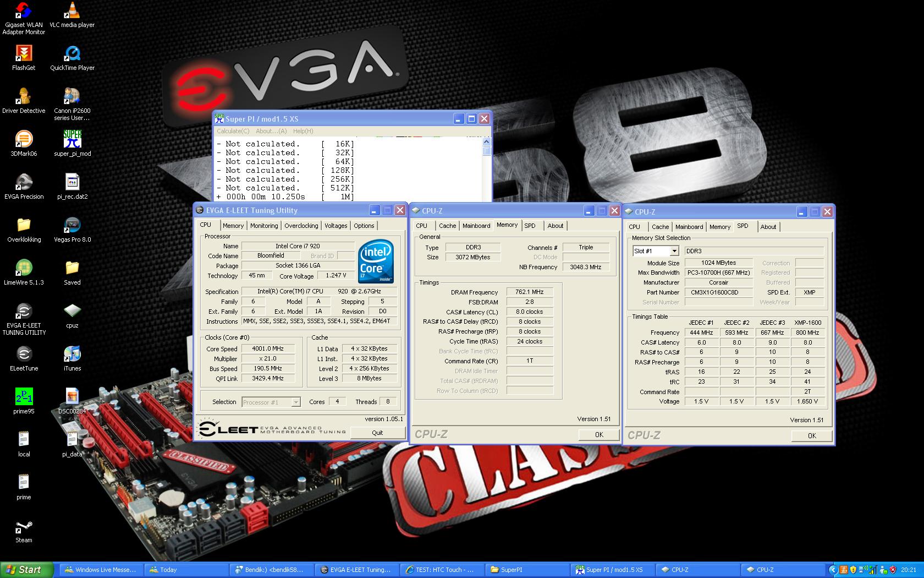Image resolution: width=924 pixels, height=578 pixels.
Task: Click the system tray clock showing 20:21
Action: (909, 570)
